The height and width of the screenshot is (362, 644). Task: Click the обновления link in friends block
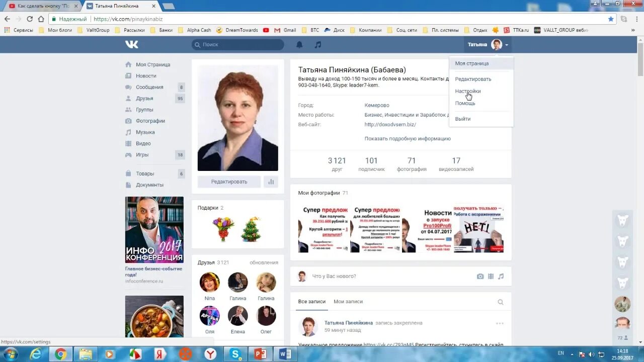click(264, 262)
